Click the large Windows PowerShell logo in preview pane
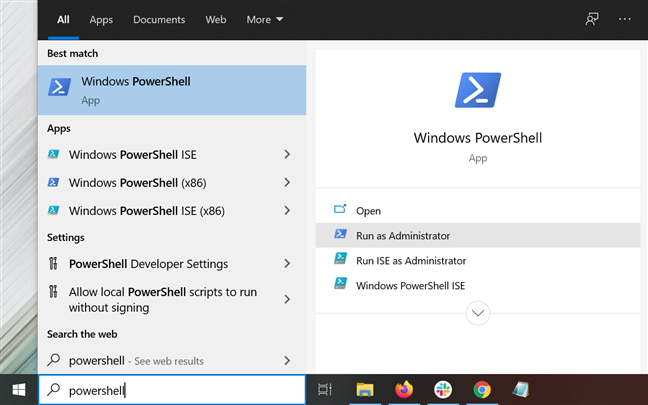The height and width of the screenshot is (405, 648). (x=478, y=90)
